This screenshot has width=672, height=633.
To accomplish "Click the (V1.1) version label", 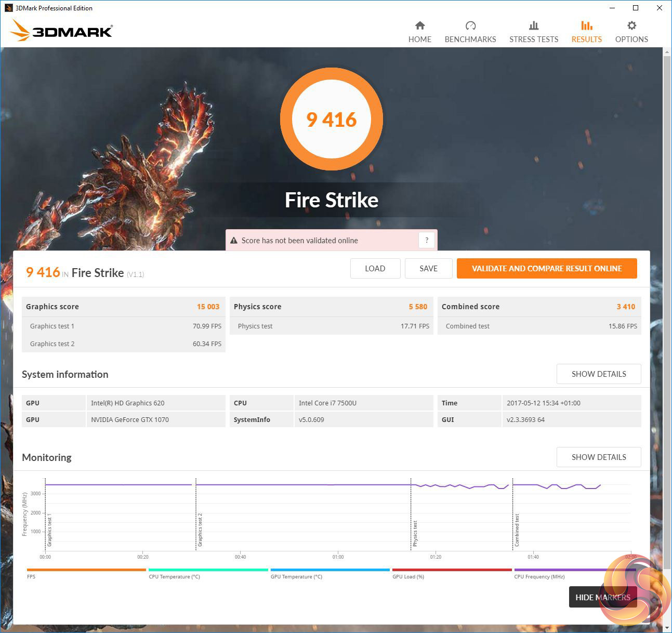I will click(x=135, y=274).
